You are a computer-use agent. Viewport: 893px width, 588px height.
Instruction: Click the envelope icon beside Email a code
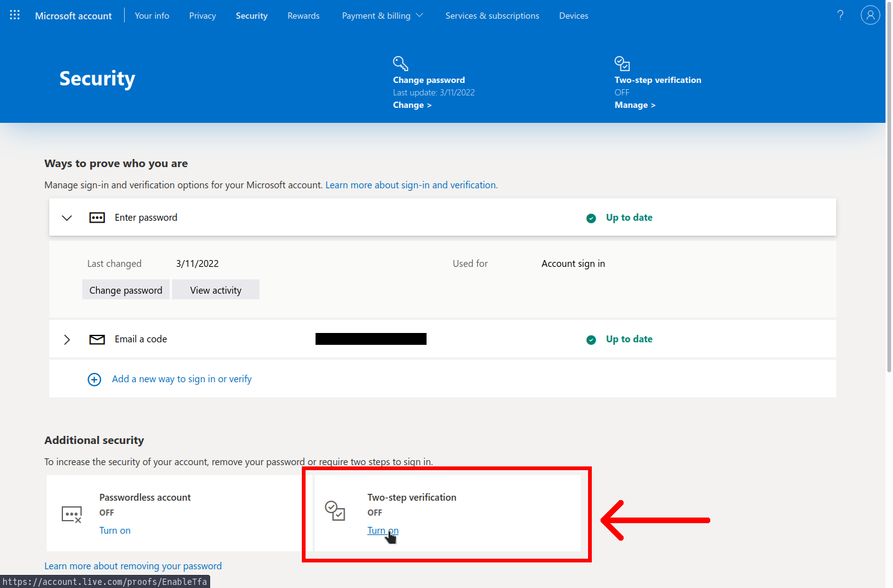(97, 339)
